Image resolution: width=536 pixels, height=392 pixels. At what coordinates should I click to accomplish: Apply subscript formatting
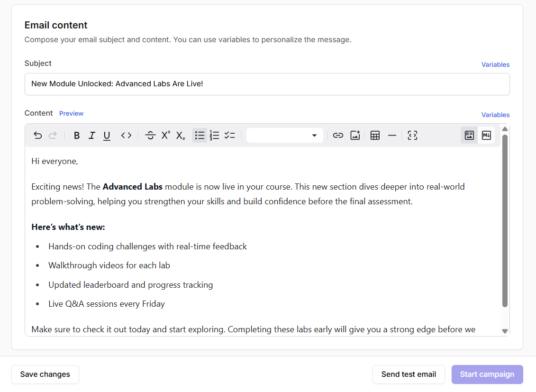point(181,136)
